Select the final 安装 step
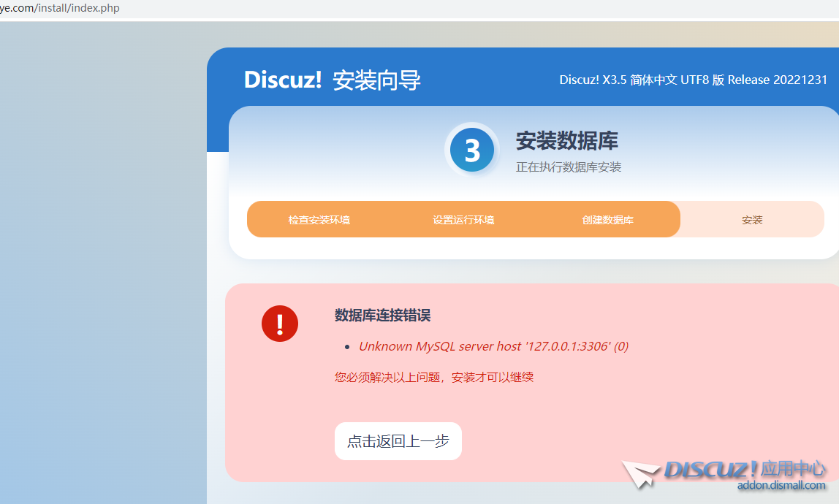The width and height of the screenshot is (839, 504). point(752,220)
